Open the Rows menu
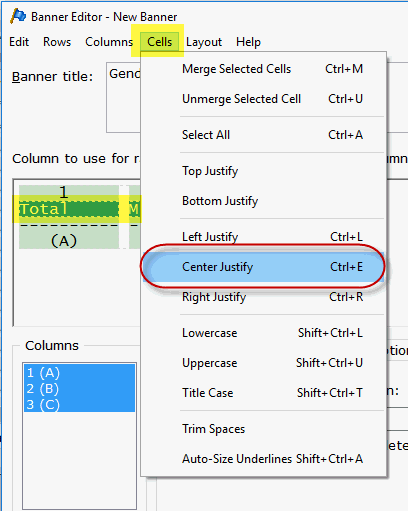 coord(57,42)
